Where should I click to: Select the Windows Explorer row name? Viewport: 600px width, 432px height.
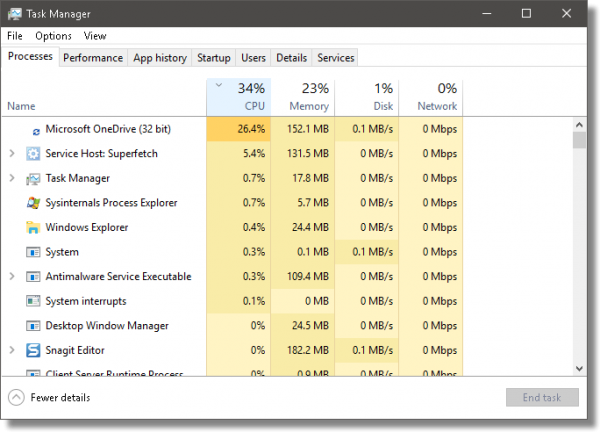click(x=87, y=227)
